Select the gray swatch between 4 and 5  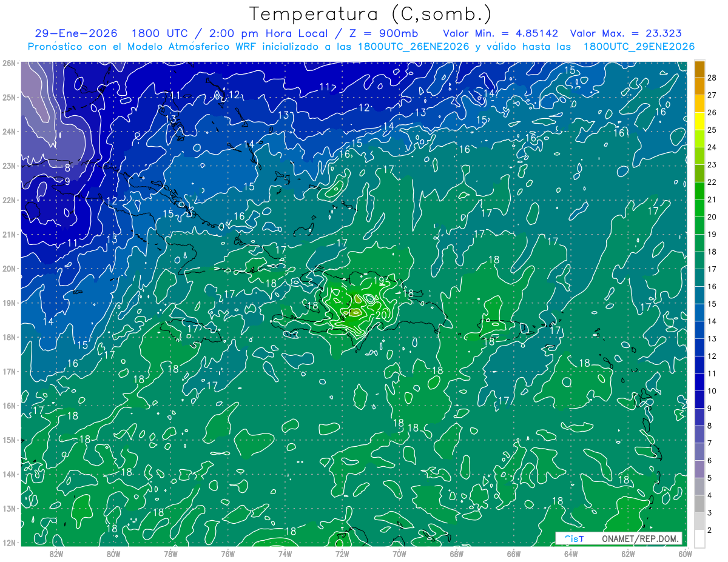[699, 487]
